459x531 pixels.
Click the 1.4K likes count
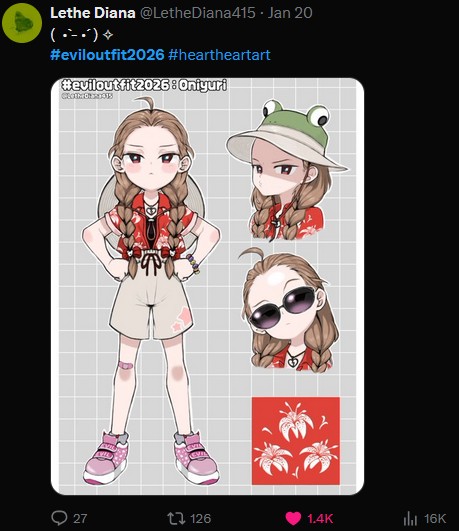(x=320, y=518)
